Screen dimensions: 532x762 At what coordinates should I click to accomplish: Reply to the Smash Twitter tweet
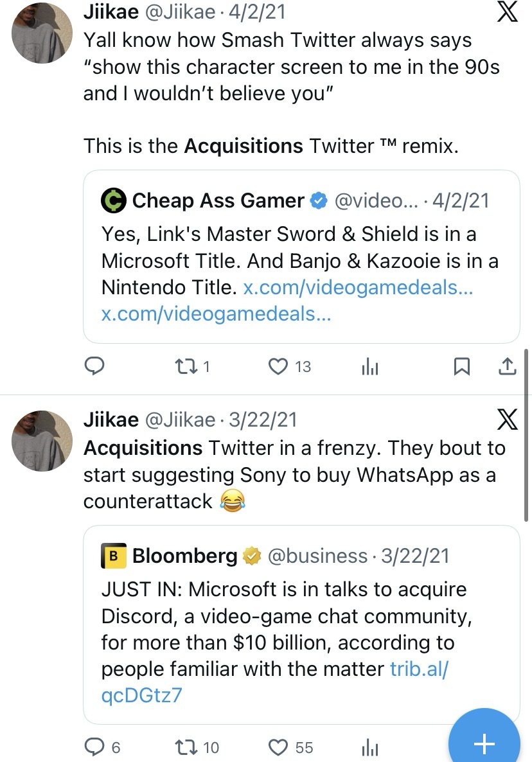click(x=95, y=366)
